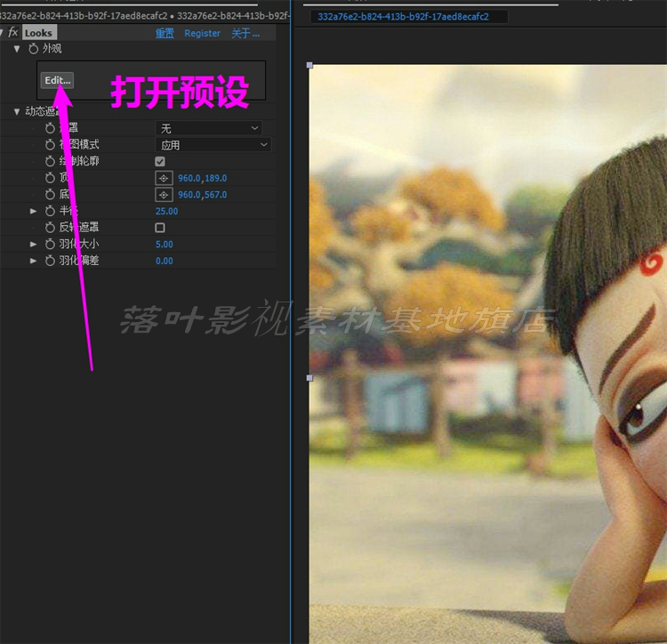Click the 关于... about link
Viewport: 667px width, 644px height.
pyautogui.click(x=245, y=33)
